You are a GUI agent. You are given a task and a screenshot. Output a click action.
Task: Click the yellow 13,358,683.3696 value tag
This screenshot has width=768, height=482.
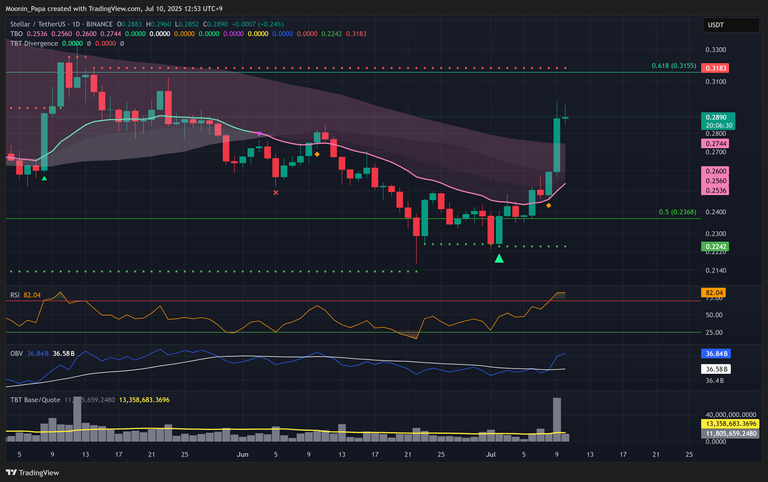coord(730,424)
